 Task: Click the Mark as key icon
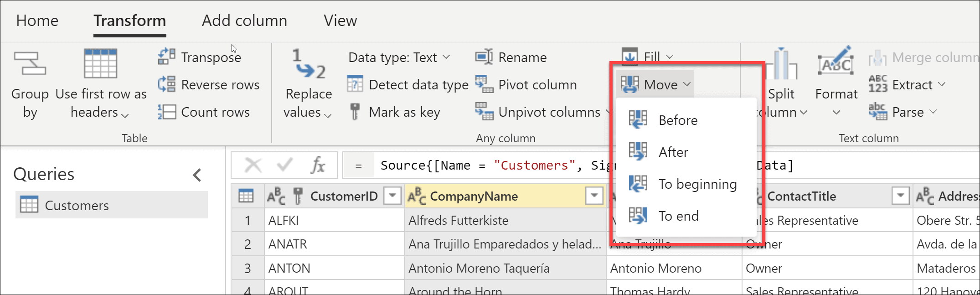point(355,112)
